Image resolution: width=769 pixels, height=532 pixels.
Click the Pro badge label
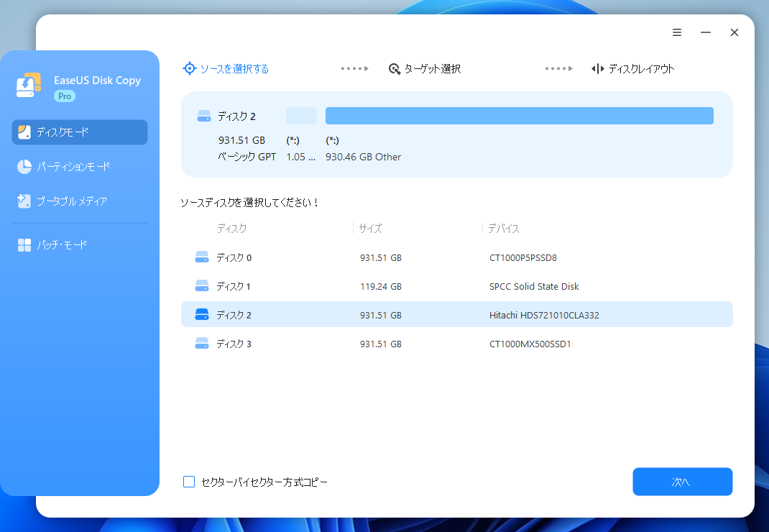[x=65, y=96]
